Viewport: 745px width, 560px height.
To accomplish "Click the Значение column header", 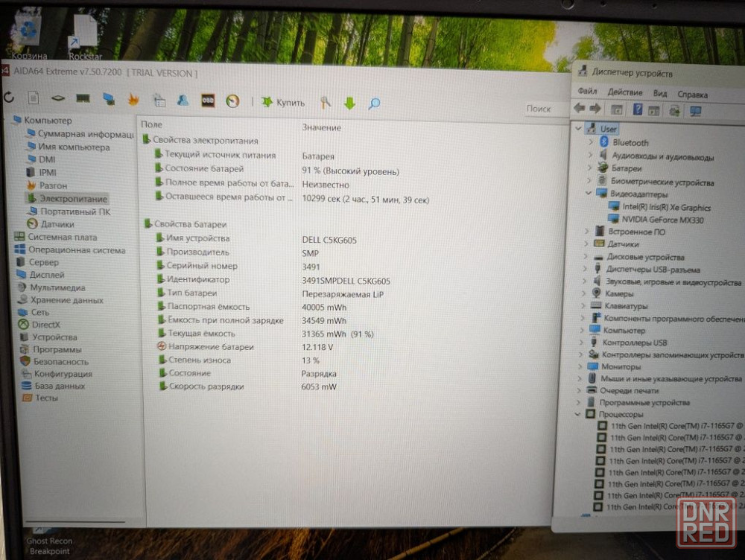I will [322, 127].
